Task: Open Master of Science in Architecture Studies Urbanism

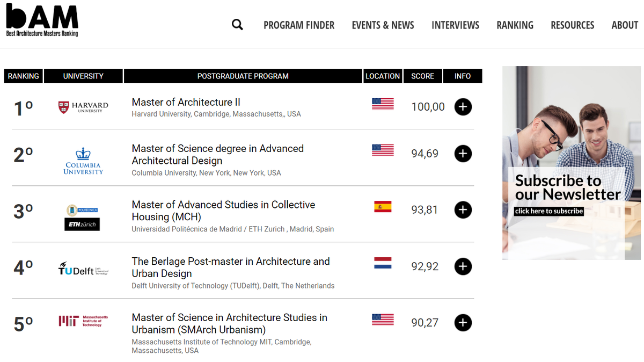Action: 229,324
